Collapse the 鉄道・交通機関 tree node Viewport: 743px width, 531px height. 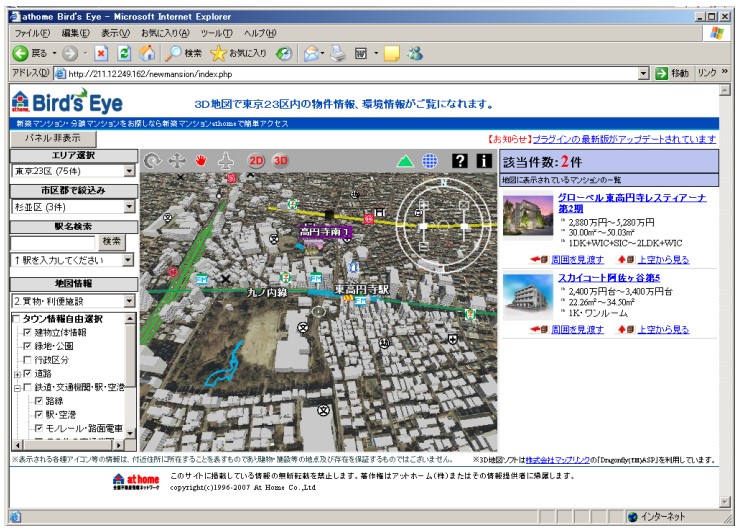coord(17,388)
